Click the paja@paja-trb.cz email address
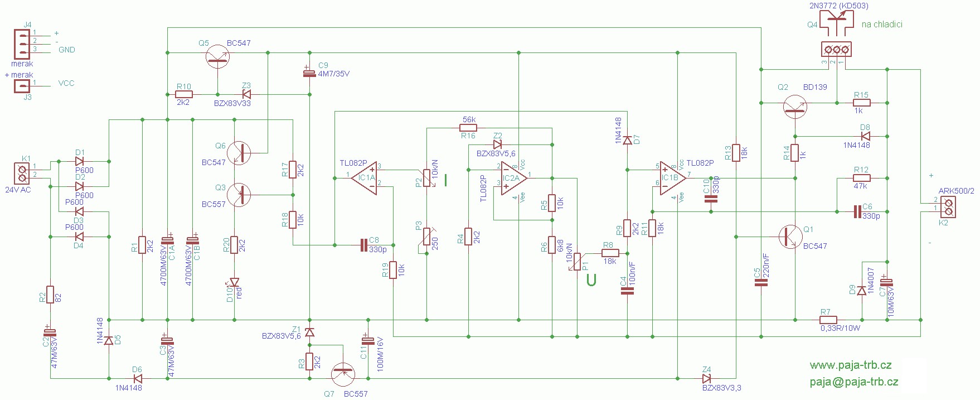980x400 pixels. tap(853, 382)
